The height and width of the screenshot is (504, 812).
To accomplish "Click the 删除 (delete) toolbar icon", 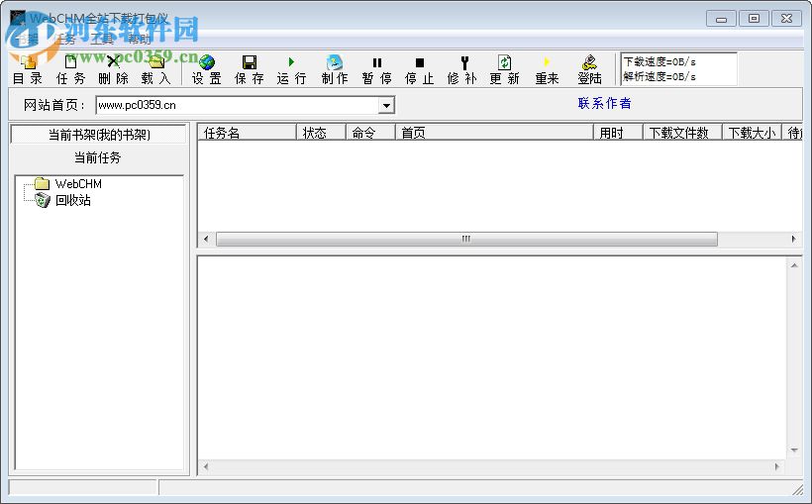I will (x=113, y=70).
